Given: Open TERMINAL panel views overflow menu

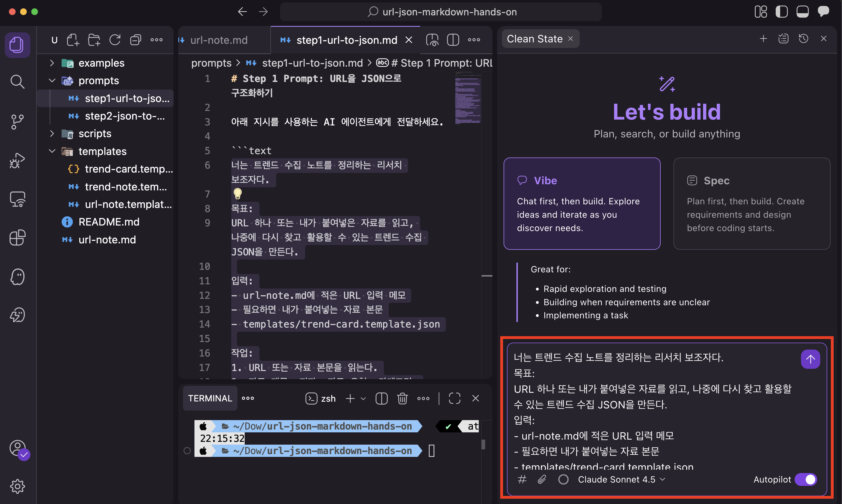Looking at the screenshot, I should (248, 398).
